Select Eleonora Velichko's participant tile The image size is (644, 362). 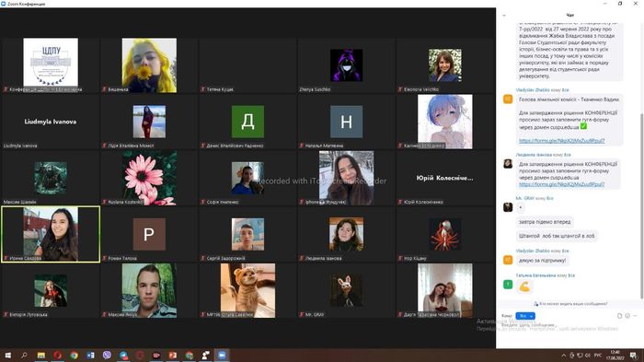click(x=444, y=65)
